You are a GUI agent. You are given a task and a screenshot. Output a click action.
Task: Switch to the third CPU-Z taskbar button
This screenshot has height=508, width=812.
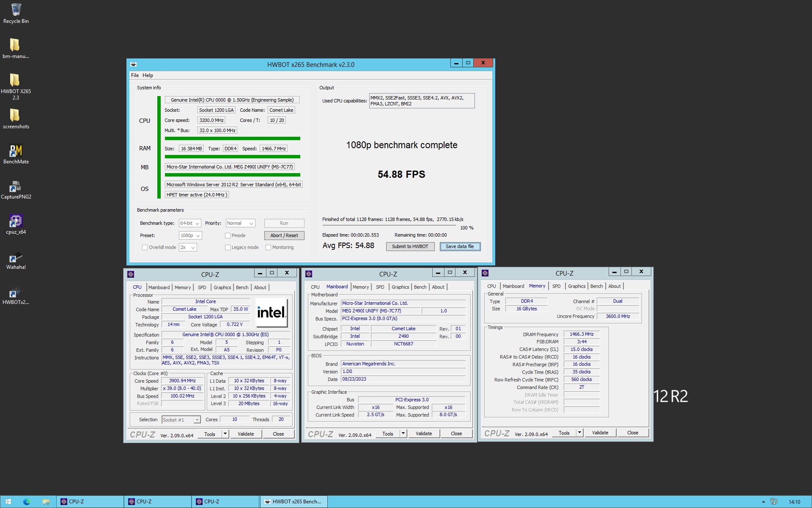tap(225, 502)
